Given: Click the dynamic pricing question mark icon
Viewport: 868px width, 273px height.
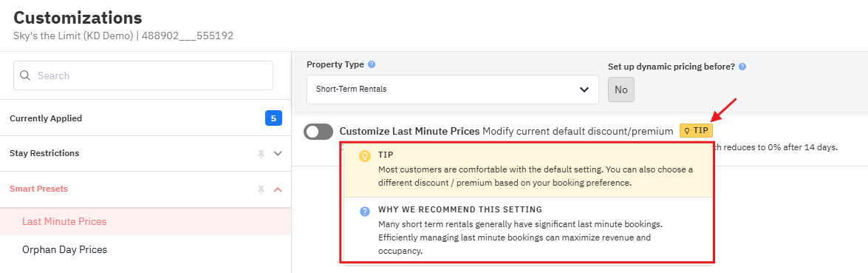Looking at the screenshot, I should coord(742,67).
